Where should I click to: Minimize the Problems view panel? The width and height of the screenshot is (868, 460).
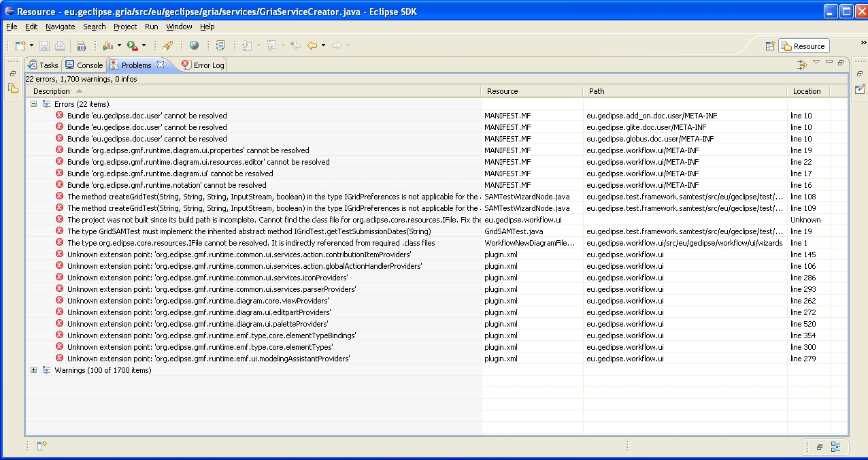829,62
